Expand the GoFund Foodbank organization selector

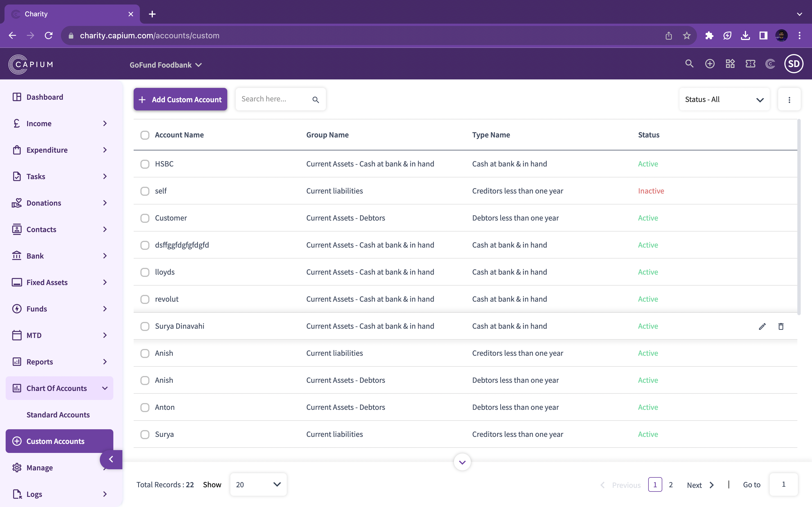click(x=166, y=65)
